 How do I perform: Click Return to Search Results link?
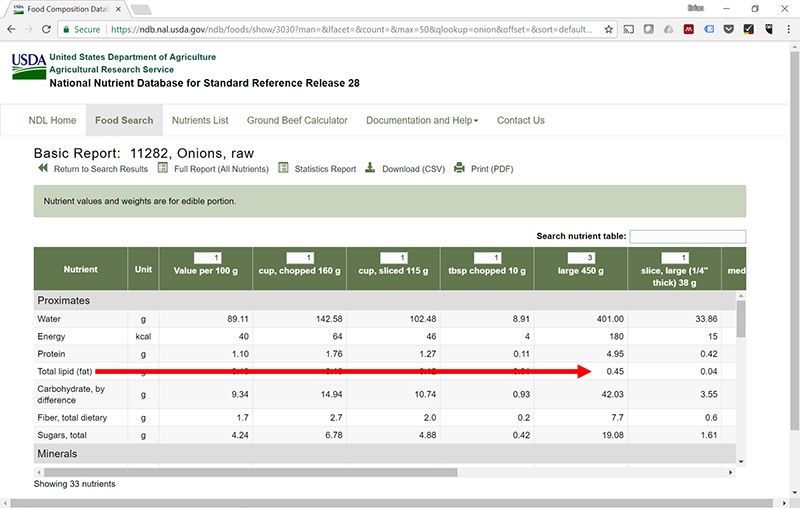(101, 169)
